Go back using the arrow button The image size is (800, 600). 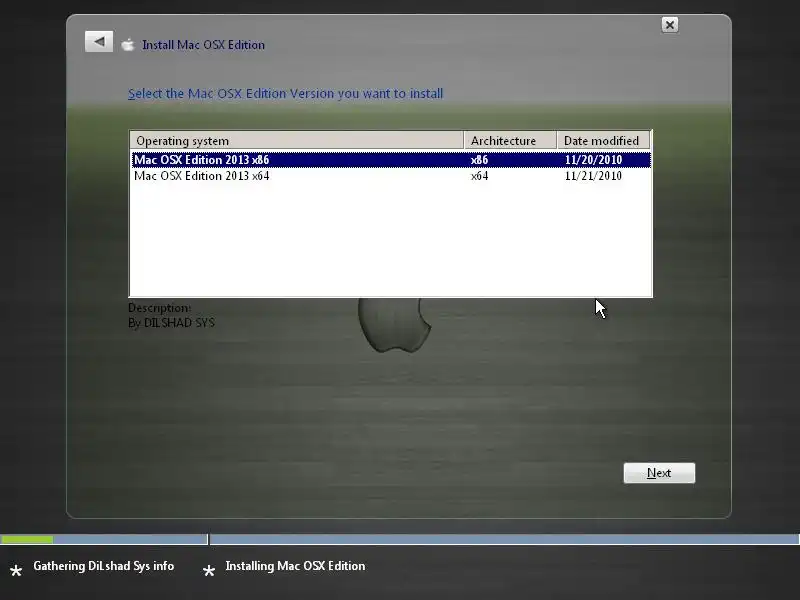click(99, 42)
